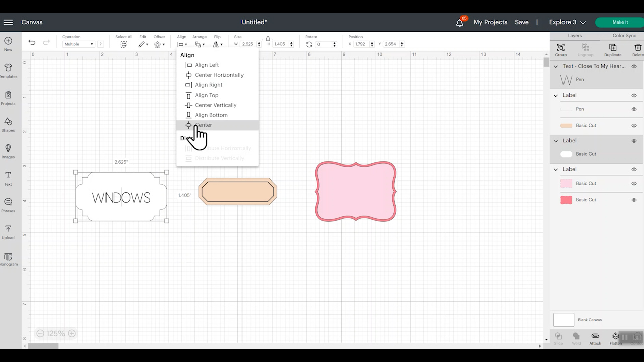644x362 pixels.
Task: Zoom out with the minus icon
Action: pos(40,333)
